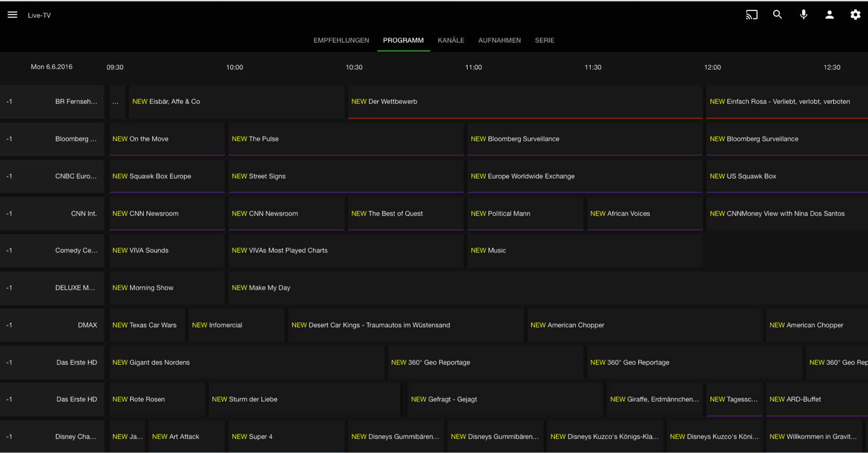Open the Gefragt - Gejagt program

point(505,400)
